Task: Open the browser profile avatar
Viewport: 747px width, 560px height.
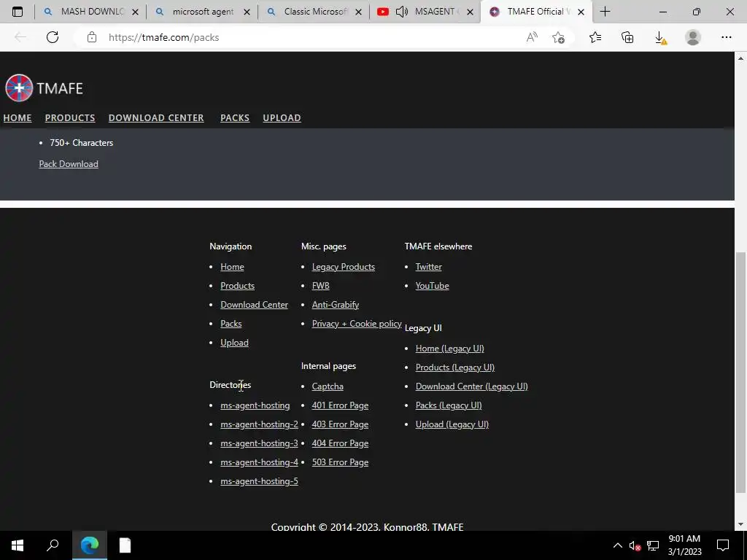Action: tap(693, 37)
